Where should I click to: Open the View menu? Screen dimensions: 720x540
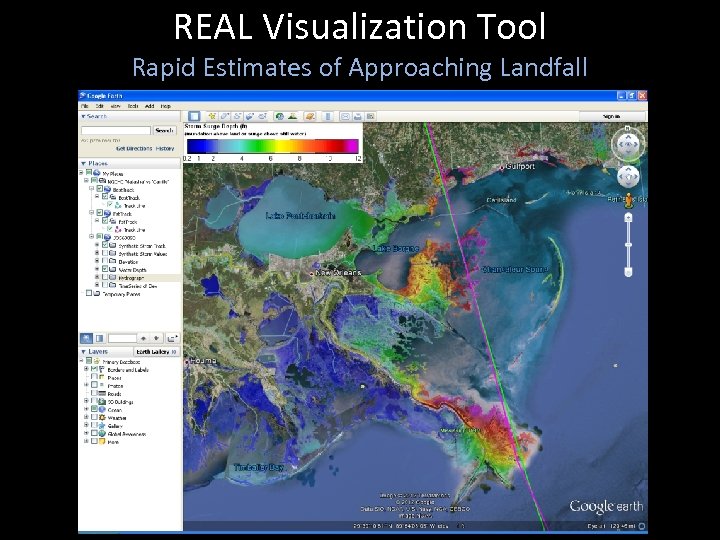(115, 106)
